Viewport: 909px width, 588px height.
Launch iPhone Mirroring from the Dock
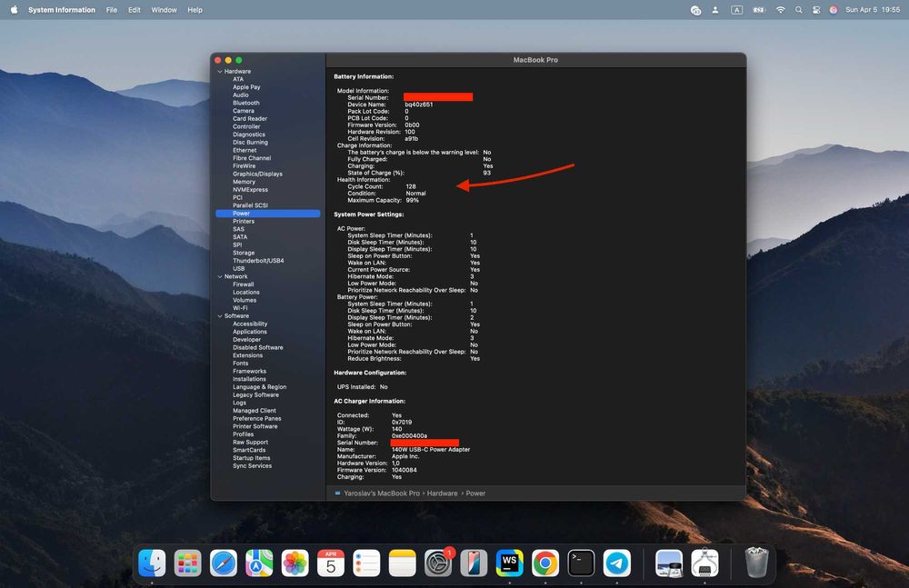474,563
